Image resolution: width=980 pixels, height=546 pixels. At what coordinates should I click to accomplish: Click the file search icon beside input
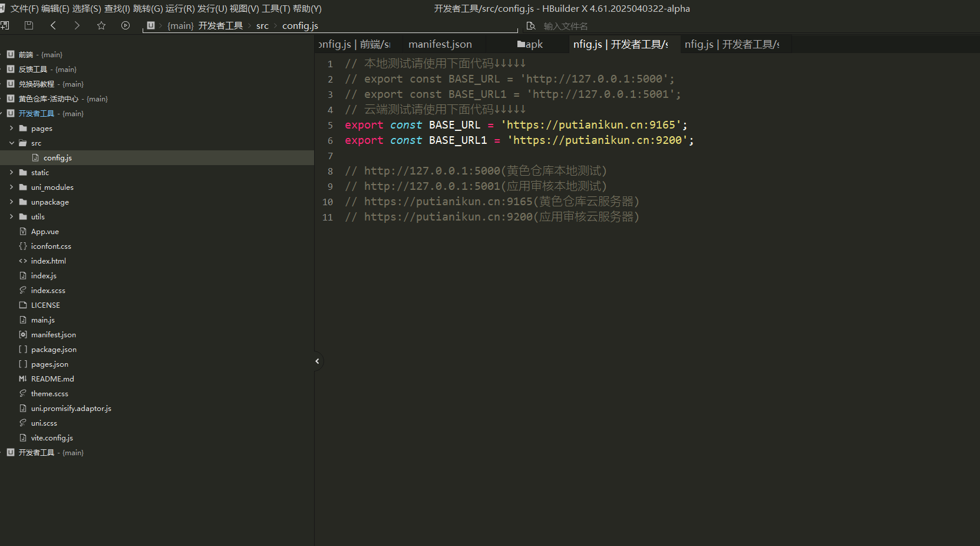(x=531, y=26)
